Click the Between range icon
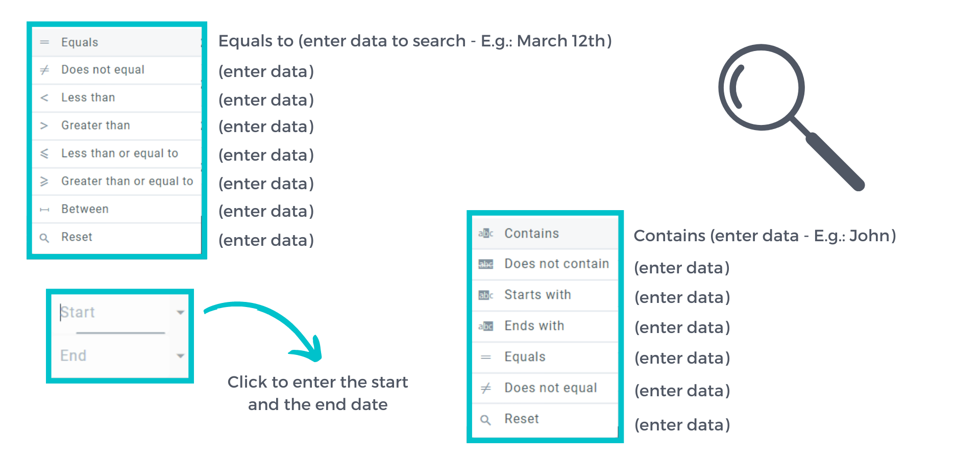Image resolution: width=980 pixels, height=459 pixels. (44, 210)
